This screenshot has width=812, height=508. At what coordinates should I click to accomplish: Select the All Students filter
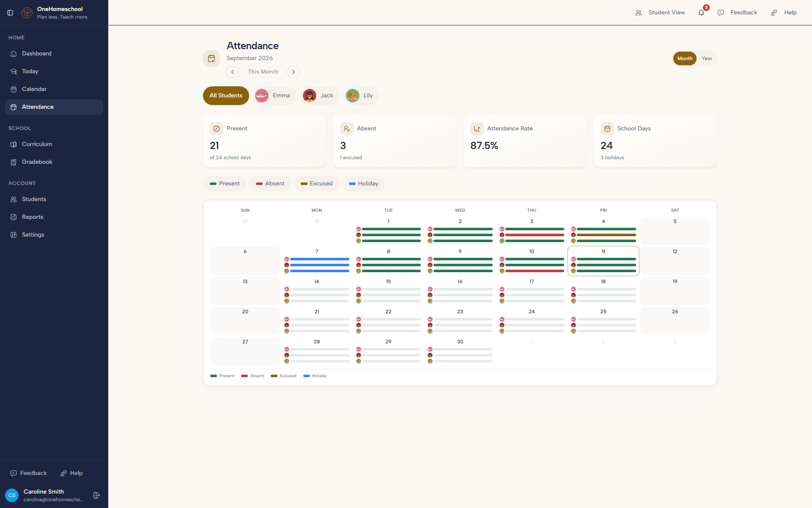point(226,96)
